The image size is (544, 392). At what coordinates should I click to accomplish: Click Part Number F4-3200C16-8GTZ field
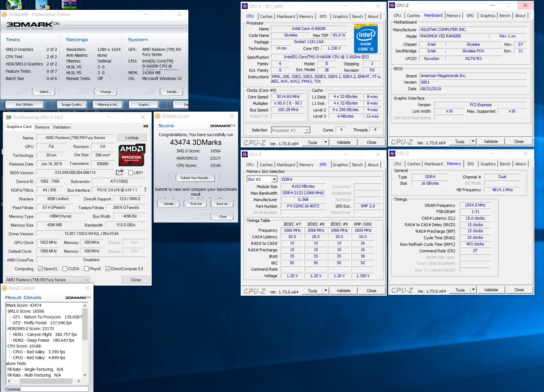303,206
